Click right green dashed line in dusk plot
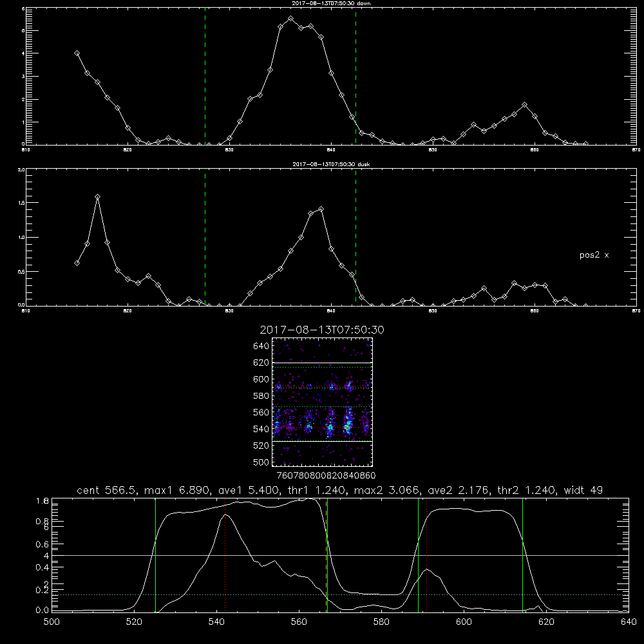Image resolution: width=644 pixels, height=644 pixels. 355,238
